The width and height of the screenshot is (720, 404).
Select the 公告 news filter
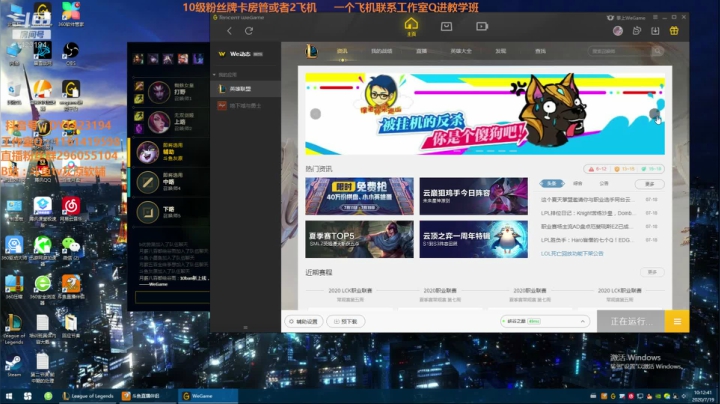[x=604, y=184]
